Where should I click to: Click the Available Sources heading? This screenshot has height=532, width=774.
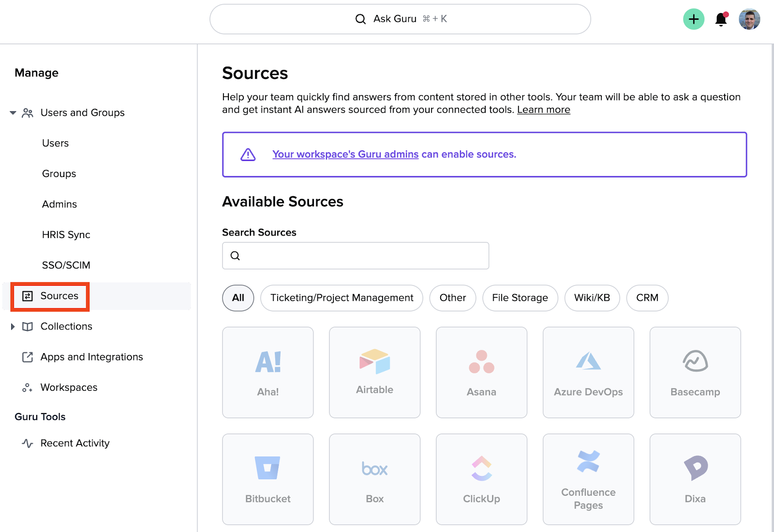coord(283,202)
